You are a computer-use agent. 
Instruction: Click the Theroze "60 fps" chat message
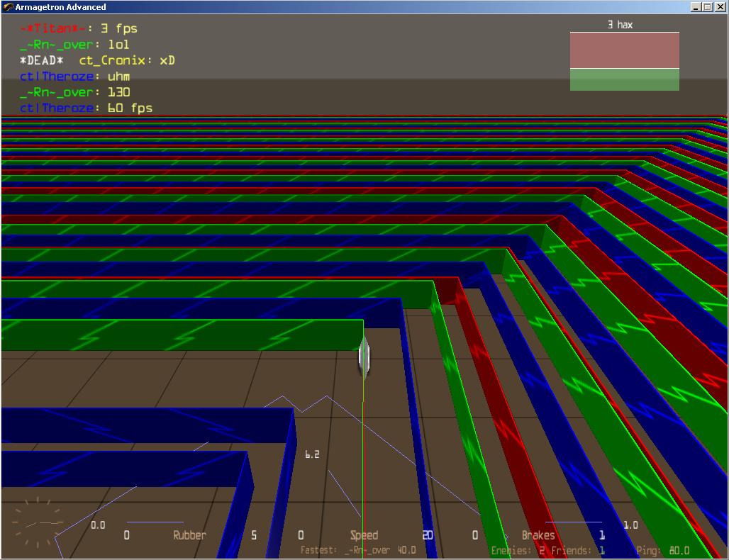pos(86,108)
